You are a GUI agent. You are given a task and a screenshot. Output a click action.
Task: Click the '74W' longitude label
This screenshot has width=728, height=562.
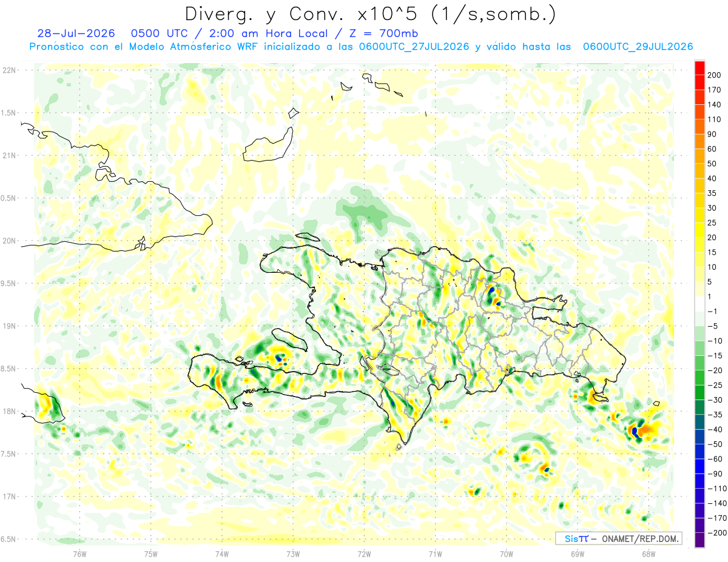point(222,553)
